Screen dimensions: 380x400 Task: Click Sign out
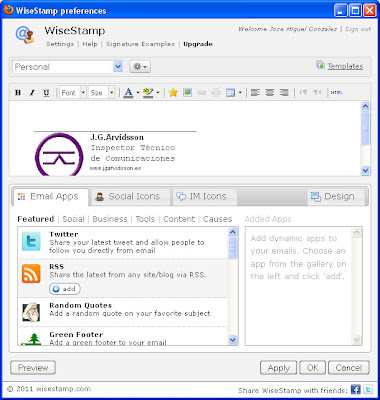tap(358, 29)
